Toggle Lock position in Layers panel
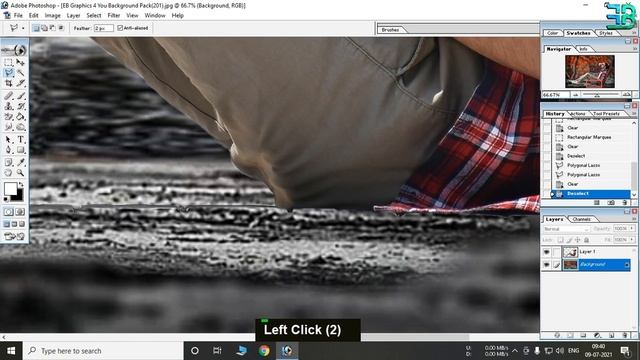640x360 pixels. click(578, 240)
